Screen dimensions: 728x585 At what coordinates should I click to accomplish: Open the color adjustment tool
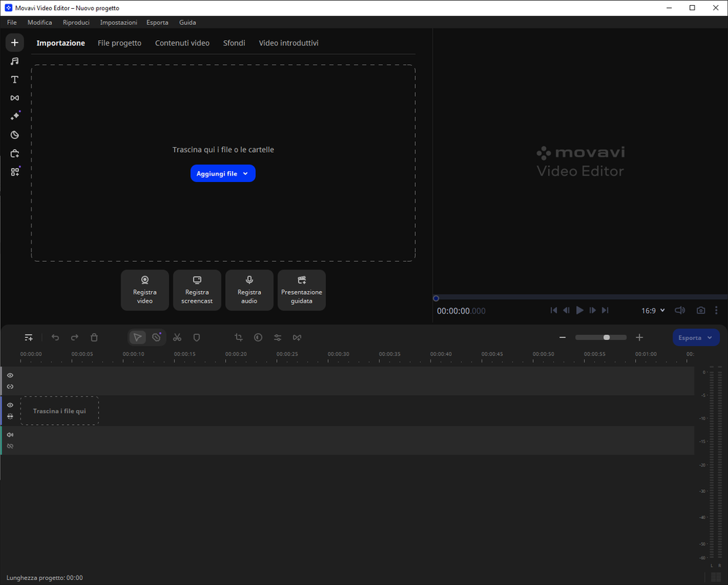[258, 337]
